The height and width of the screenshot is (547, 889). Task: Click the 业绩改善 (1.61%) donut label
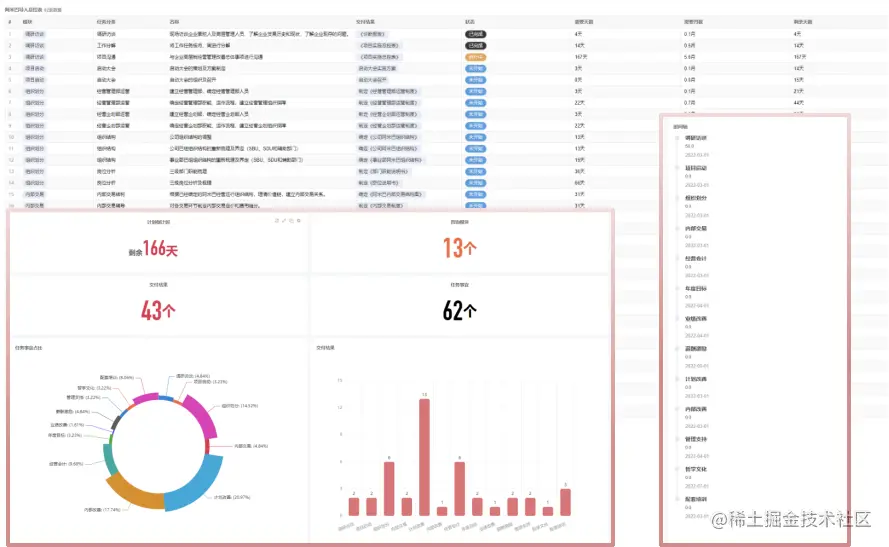[67, 425]
